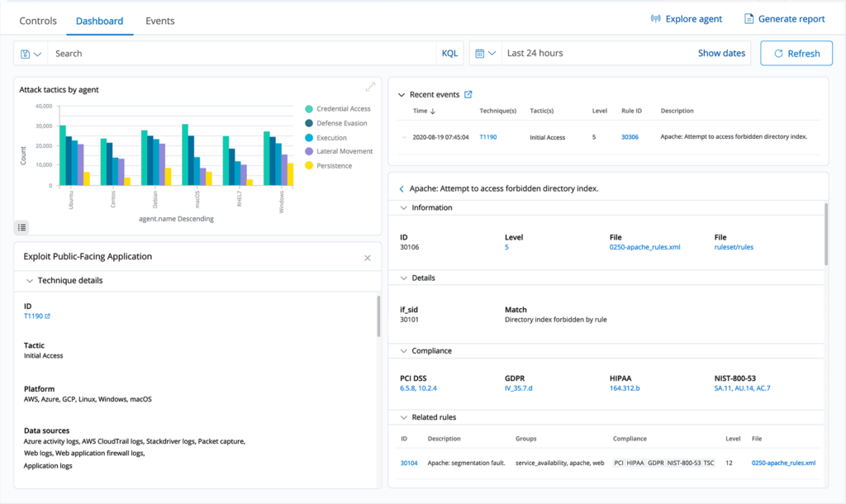Viewport: 846px width, 504px height.
Task: Close the Exploit Public-Facing Application panel
Action: (368, 258)
